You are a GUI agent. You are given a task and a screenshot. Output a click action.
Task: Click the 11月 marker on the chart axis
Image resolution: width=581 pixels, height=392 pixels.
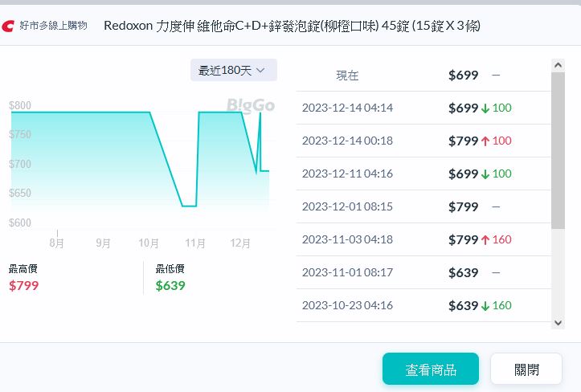pyautogui.click(x=195, y=242)
